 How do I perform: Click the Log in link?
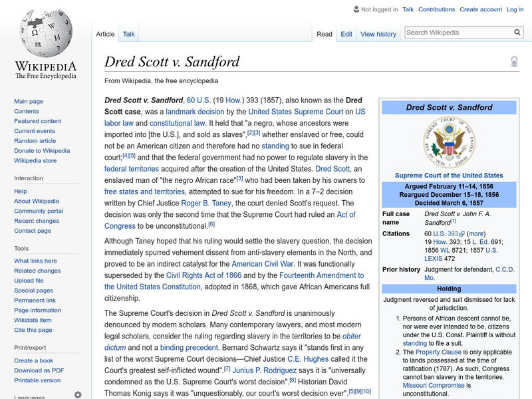pos(515,9)
